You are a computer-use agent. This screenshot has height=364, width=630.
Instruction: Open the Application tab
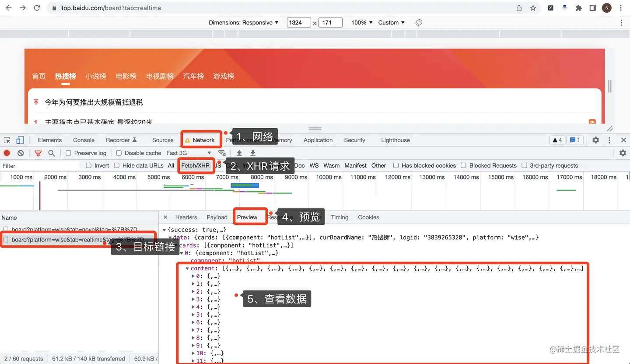tap(318, 140)
